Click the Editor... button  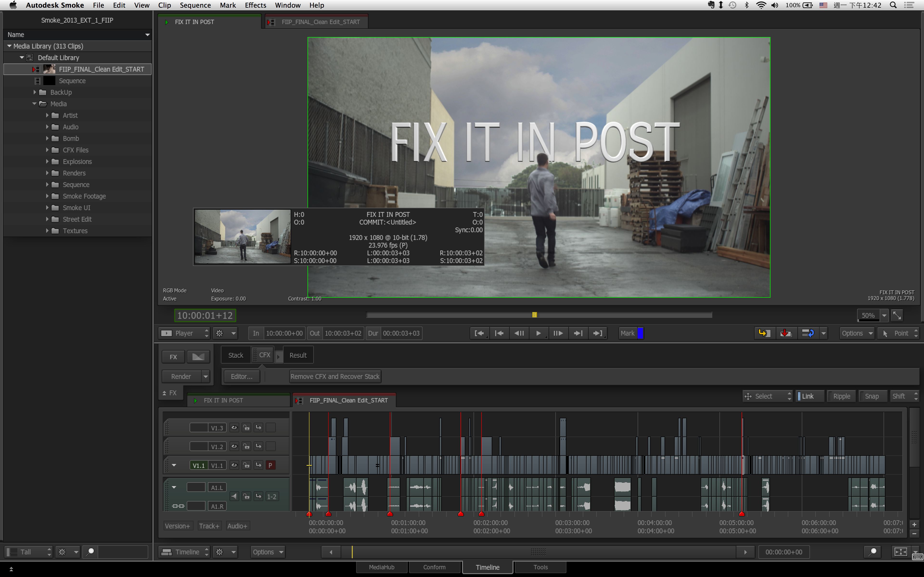coord(241,376)
